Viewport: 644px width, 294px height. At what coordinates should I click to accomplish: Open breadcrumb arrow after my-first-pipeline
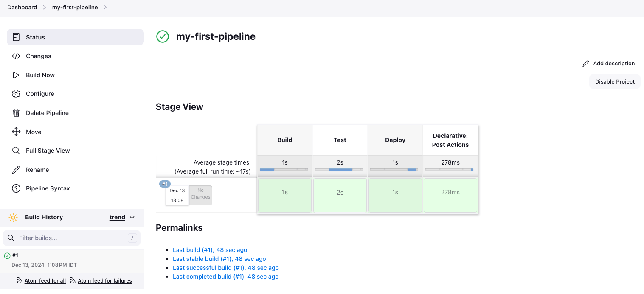[x=105, y=7]
